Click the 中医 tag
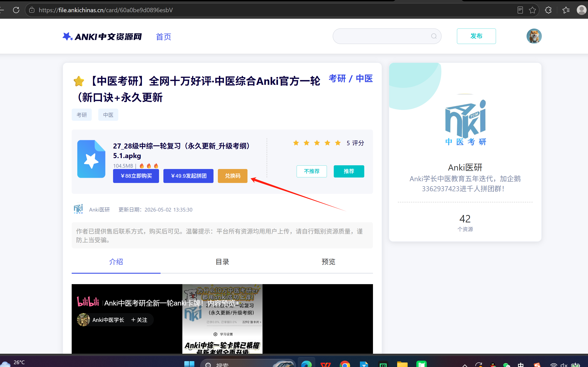 click(108, 115)
